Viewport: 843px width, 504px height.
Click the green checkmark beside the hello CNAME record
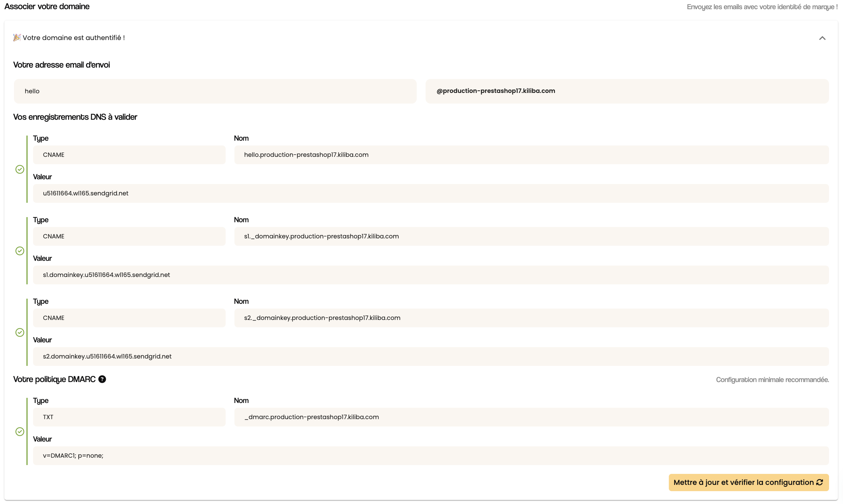[20, 169]
